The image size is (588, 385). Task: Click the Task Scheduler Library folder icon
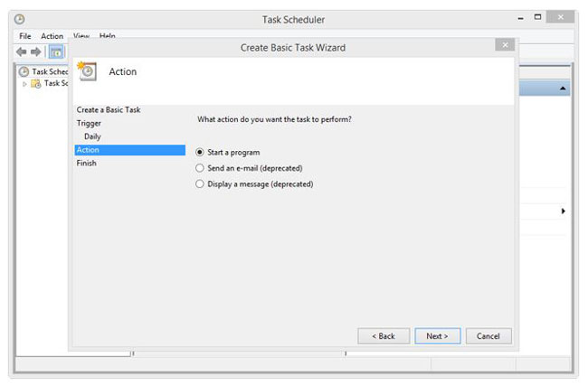(x=36, y=83)
